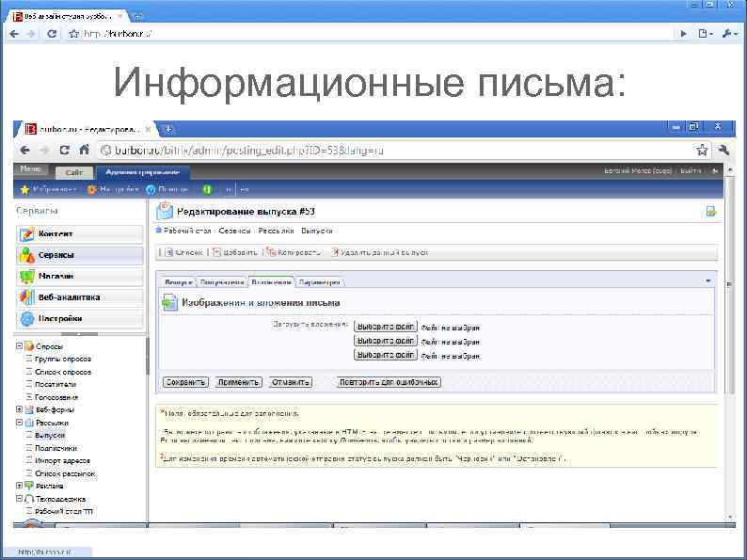The height and width of the screenshot is (560, 747).
Task: Open Список рассылок tree item
Action: pyautogui.click(x=65, y=473)
